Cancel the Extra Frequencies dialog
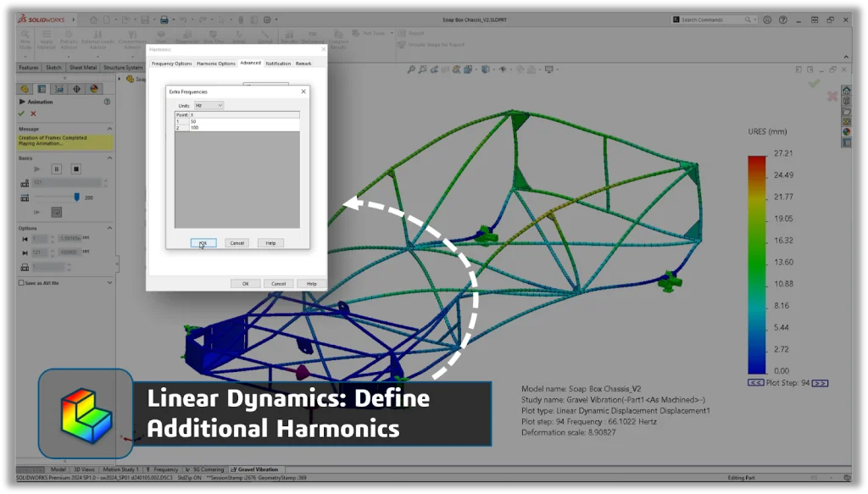868x494 pixels. 237,242
